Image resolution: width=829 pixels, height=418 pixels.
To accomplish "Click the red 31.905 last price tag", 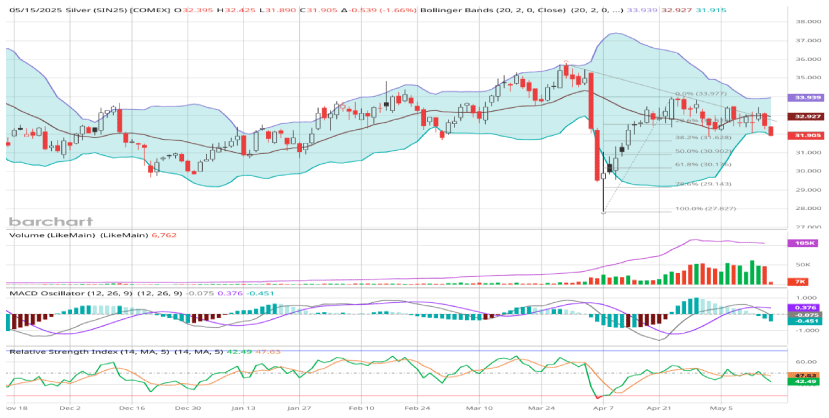I will tap(808, 135).
